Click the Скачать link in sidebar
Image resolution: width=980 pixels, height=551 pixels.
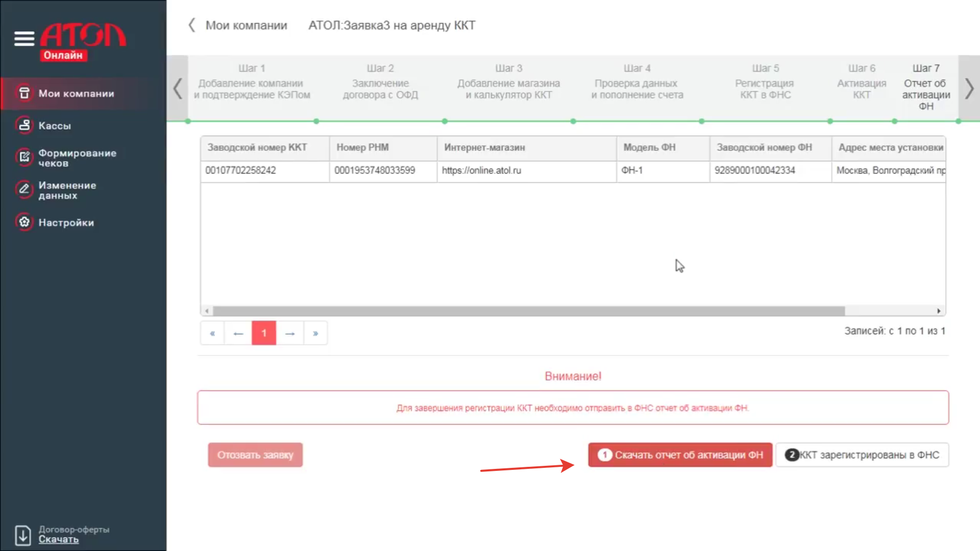(x=58, y=540)
